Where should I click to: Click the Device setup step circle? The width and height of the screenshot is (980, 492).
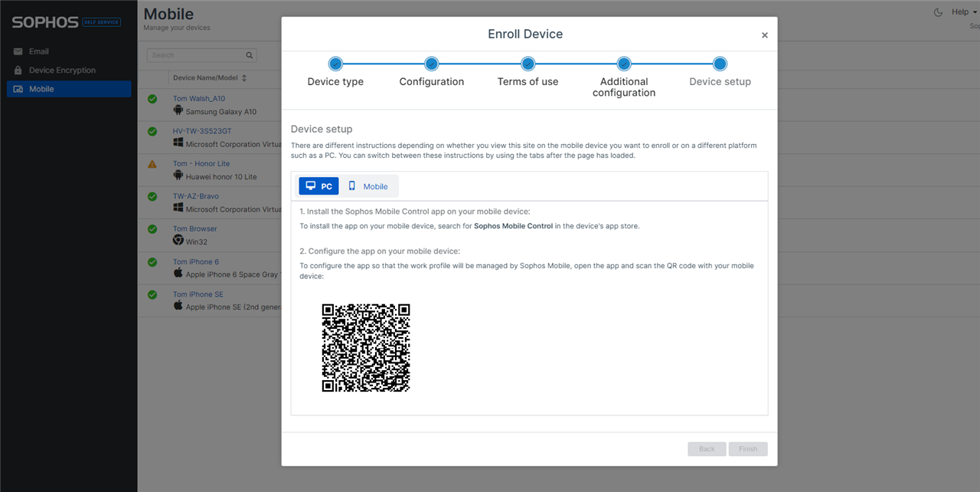(720, 64)
